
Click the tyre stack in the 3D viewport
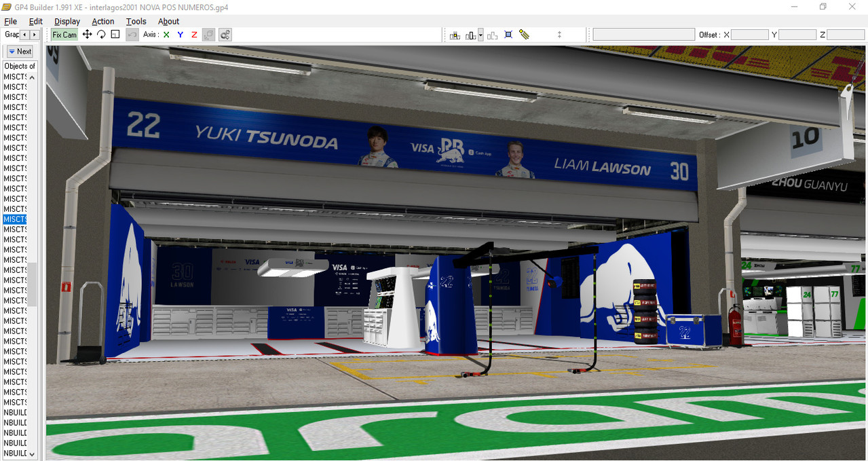pos(645,311)
